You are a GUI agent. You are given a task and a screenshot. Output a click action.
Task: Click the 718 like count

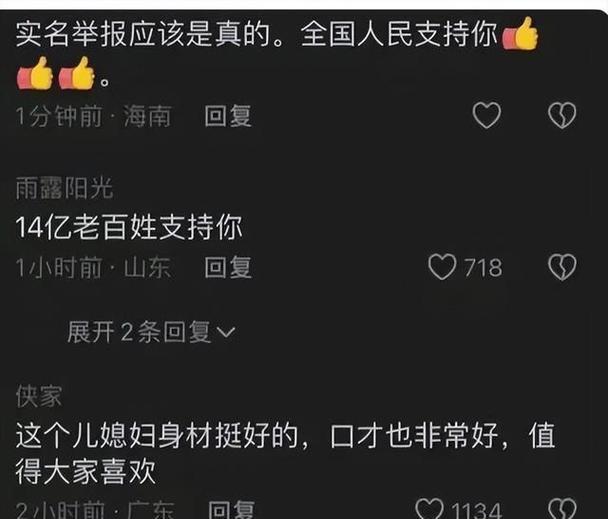tap(483, 268)
